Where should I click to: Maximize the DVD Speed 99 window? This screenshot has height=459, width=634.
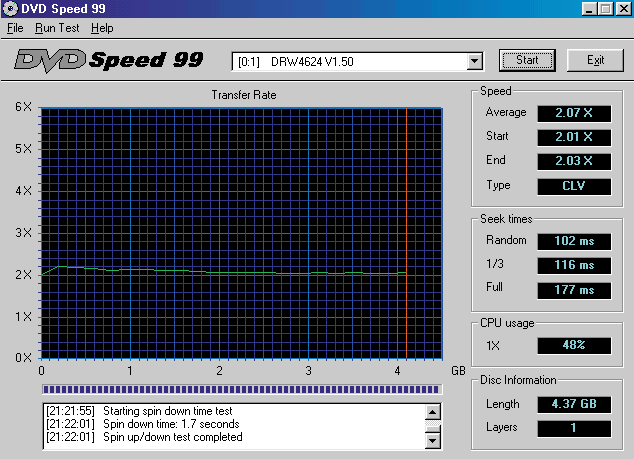coord(606,9)
